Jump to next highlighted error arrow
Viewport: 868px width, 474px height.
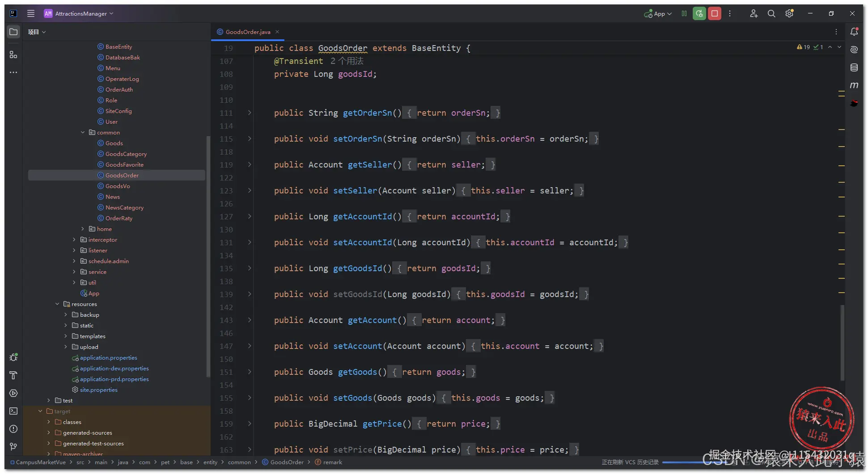(839, 47)
